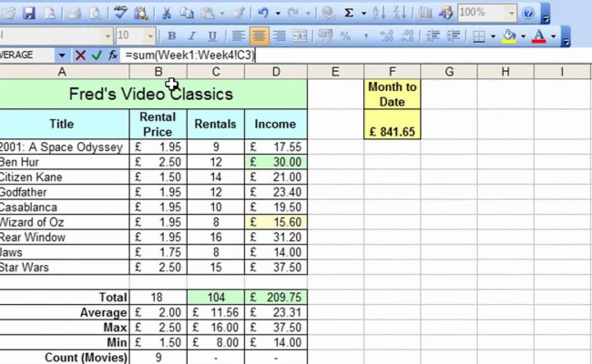The height and width of the screenshot is (364, 592).
Task: Apply yellow Fill Color bucket
Action: [x=509, y=35]
